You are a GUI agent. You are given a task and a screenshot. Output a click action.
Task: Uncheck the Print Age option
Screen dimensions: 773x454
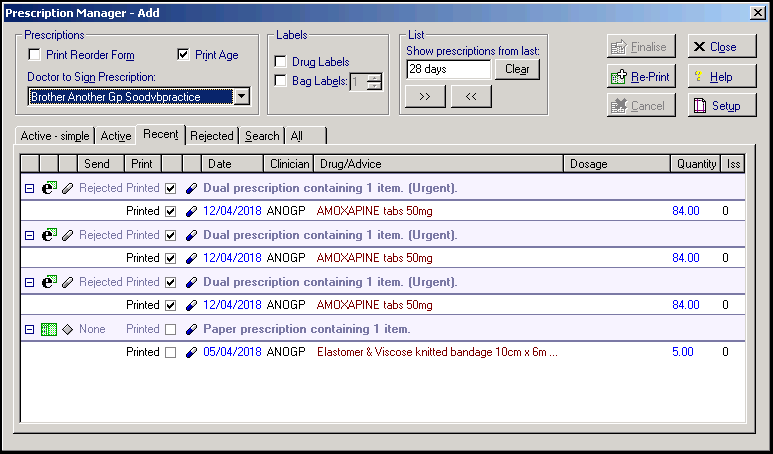[183, 55]
